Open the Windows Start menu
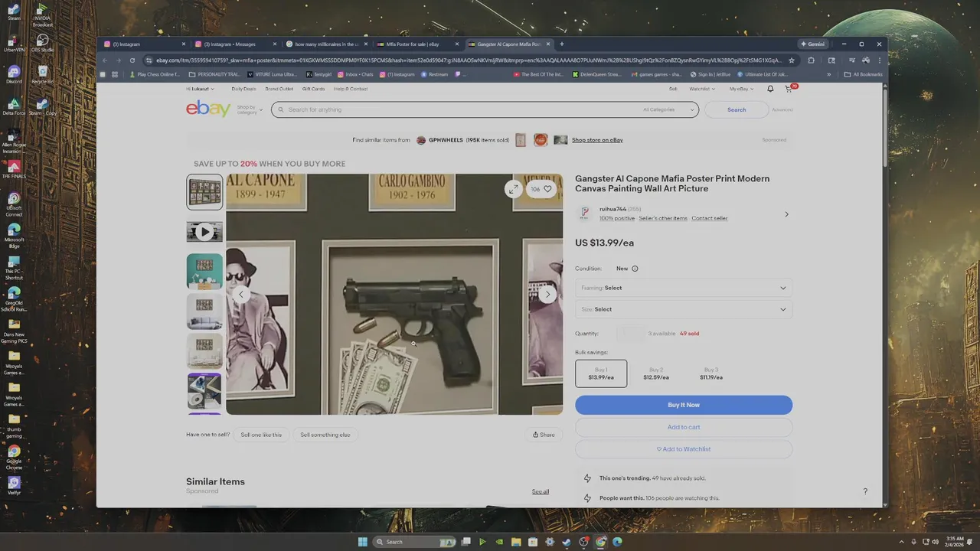The image size is (980, 551). point(362,542)
